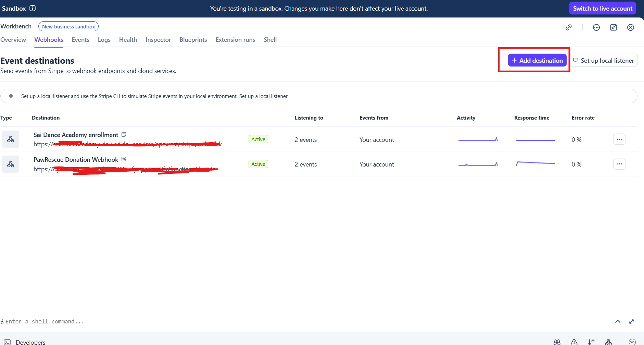Open description icon beside Sai Dance Academy enrollment
Viewport: 644px width, 345px height.
pos(124,135)
